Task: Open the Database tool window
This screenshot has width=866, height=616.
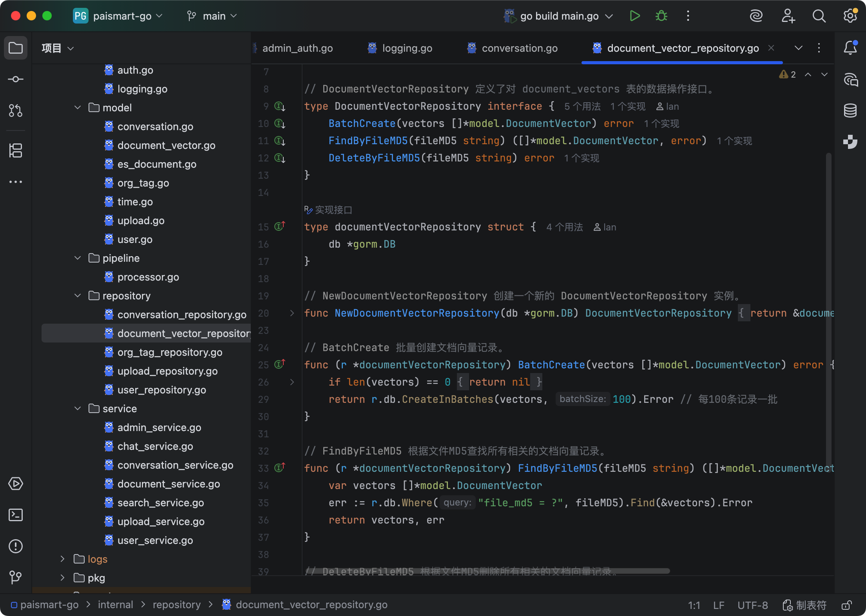Action: (850, 111)
